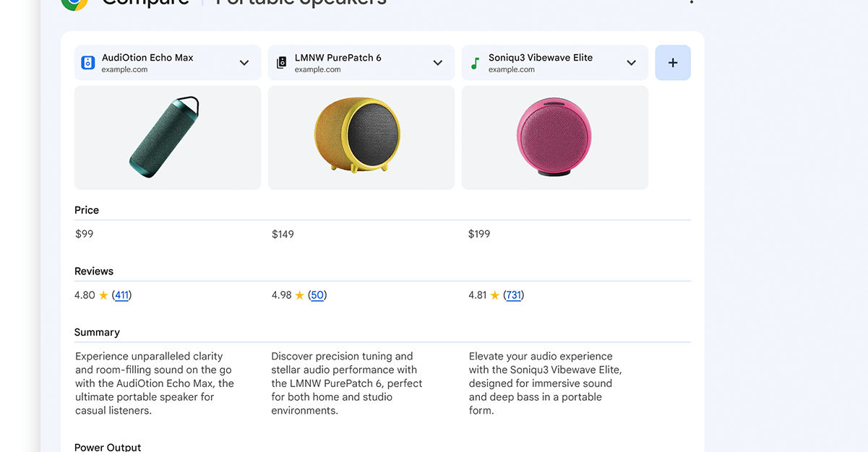Open the 50 reviews for LMNW PurePatch 6
The image size is (868, 452).
[x=316, y=295]
